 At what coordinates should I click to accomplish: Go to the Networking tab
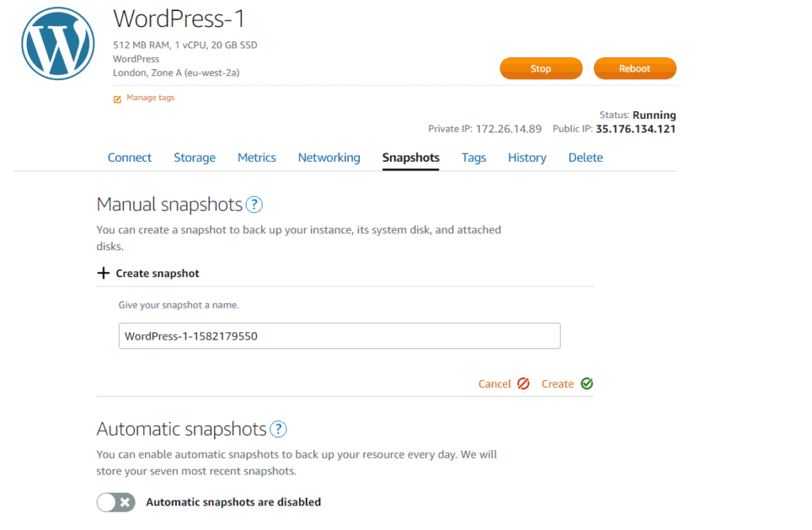(329, 157)
